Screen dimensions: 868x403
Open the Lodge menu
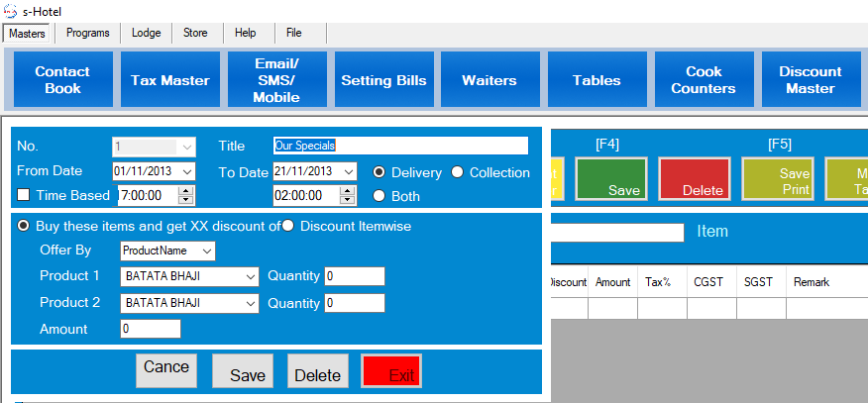pyautogui.click(x=147, y=33)
